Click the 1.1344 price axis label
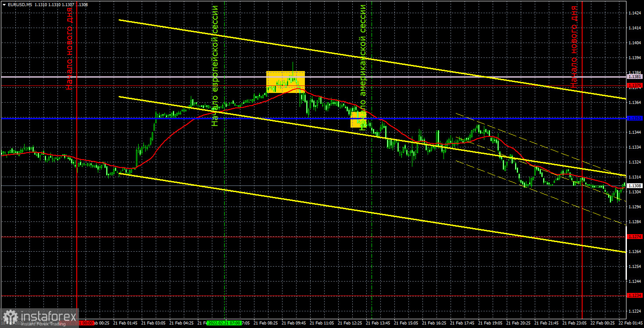This screenshot has height=328, width=644. pyautogui.click(x=635, y=132)
